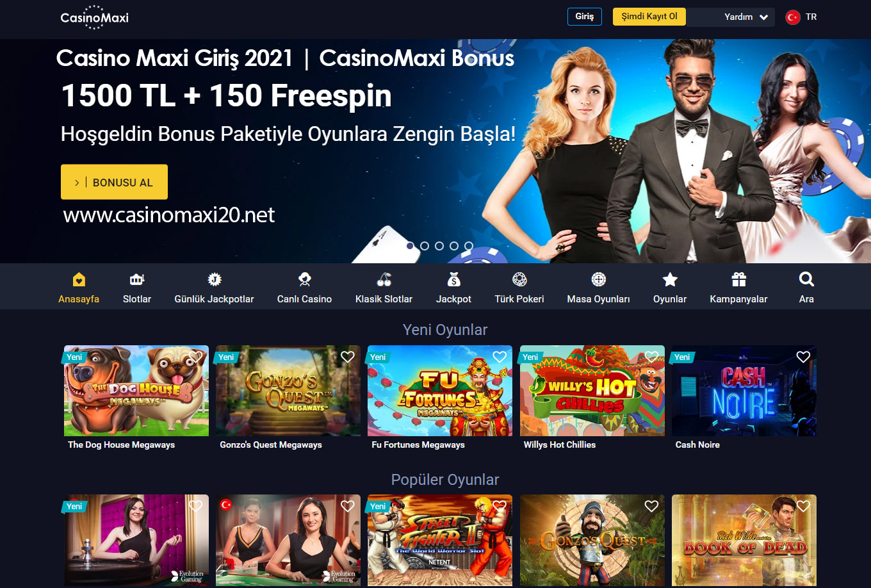Toggle heart on Book of Dead
The height and width of the screenshot is (588, 871).
click(x=803, y=506)
